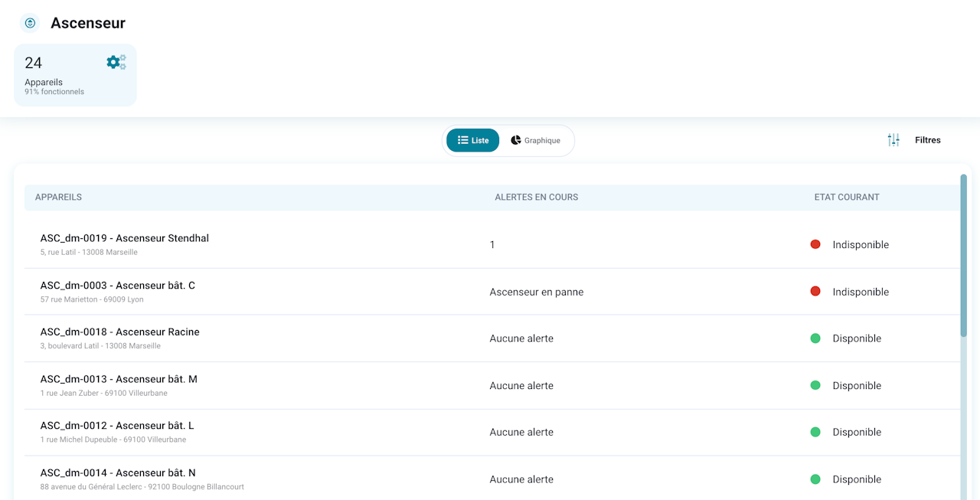Open ASC_dm-0019 Ascenseur Stendhal row
The image size is (980, 500).
pos(492,244)
